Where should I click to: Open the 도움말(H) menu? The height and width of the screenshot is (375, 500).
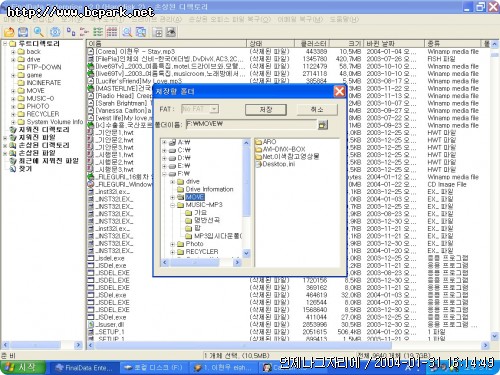(344, 19)
